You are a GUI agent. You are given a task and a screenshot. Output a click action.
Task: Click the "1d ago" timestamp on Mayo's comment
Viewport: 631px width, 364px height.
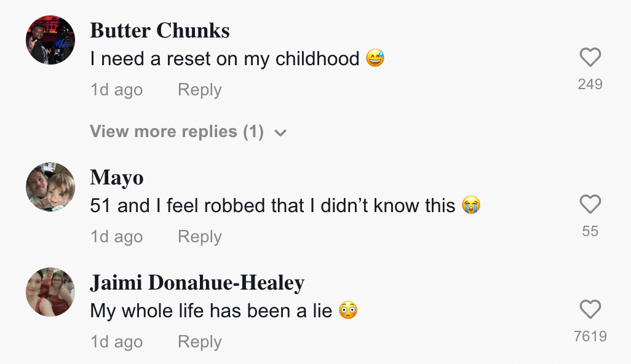116,237
